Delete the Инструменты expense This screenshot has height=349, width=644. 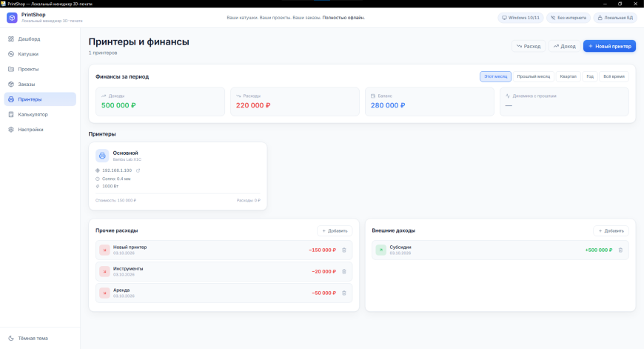(344, 271)
